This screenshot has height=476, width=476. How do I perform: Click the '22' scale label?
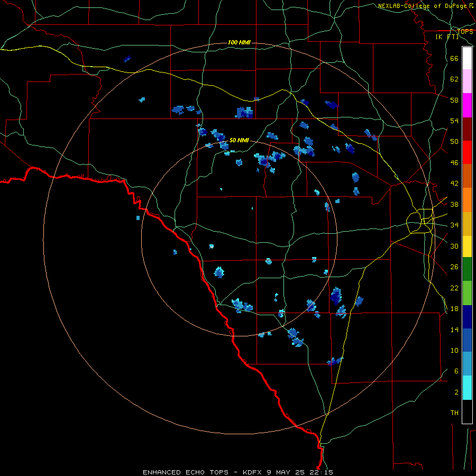click(454, 288)
